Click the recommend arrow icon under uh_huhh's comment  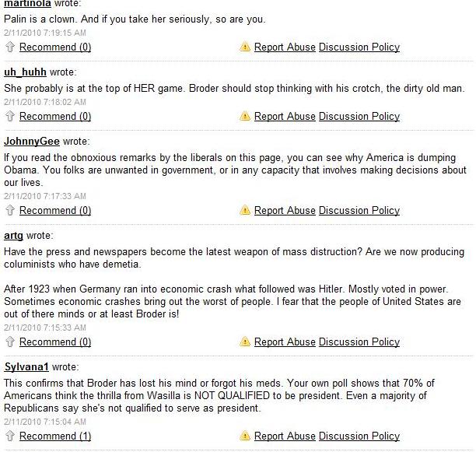tap(10, 116)
